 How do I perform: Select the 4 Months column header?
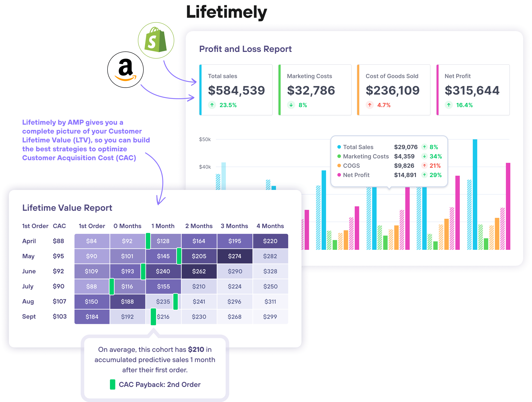pos(270,226)
